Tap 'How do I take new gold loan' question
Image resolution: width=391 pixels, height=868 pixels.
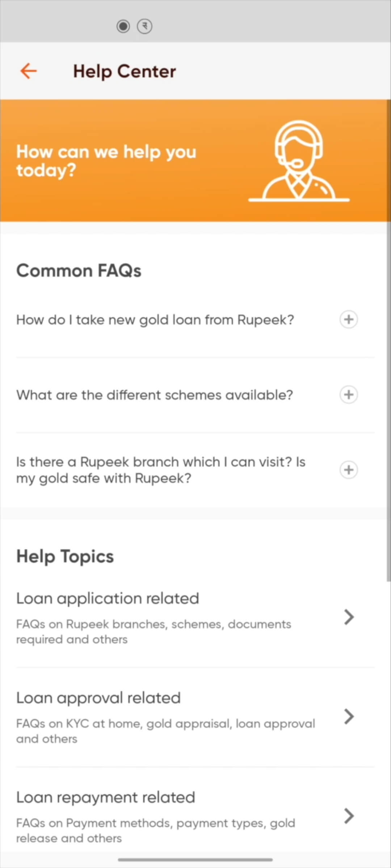point(155,320)
